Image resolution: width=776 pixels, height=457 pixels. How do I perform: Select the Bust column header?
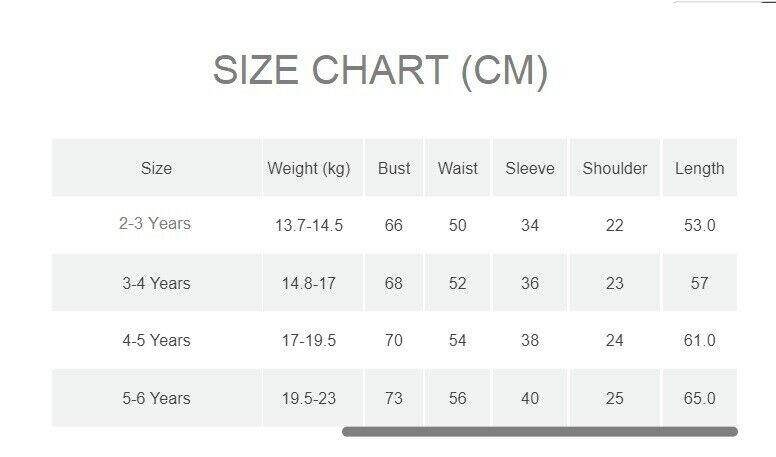click(x=394, y=168)
